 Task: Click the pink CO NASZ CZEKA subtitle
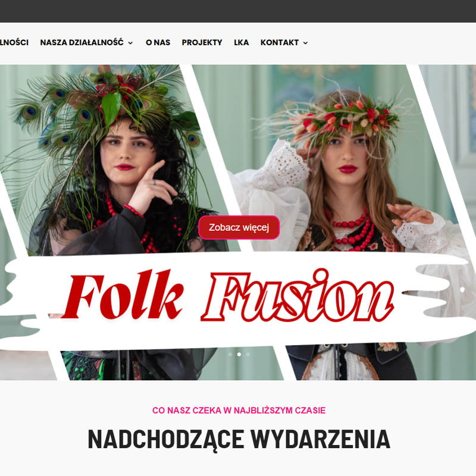click(x=239, y=411)
